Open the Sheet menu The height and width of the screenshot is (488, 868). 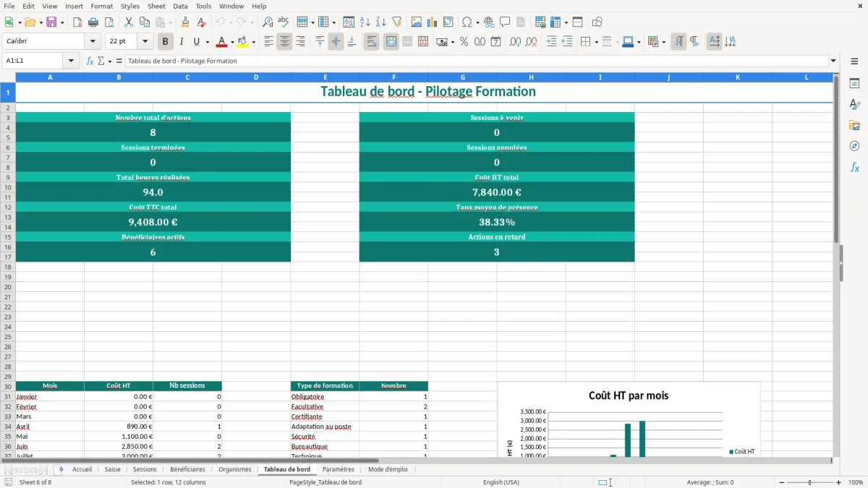point(156,6)
